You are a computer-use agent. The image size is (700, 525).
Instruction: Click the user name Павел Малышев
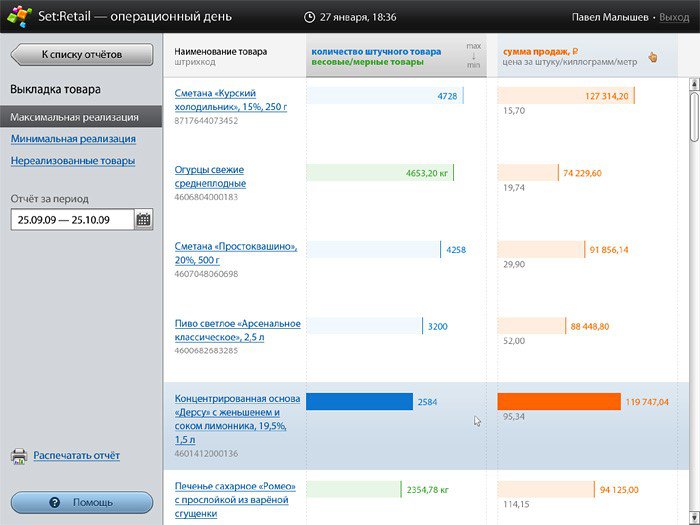click(x=610, y=17)
